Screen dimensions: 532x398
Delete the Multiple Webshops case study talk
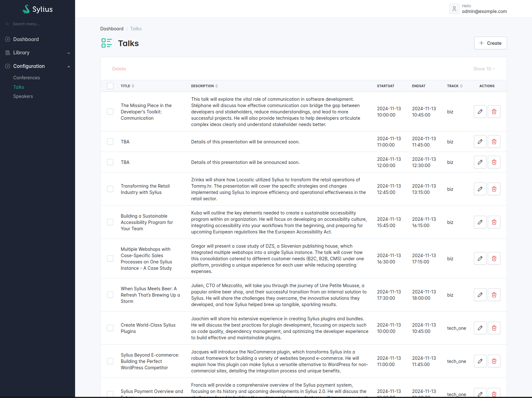(x=494, y=258)
